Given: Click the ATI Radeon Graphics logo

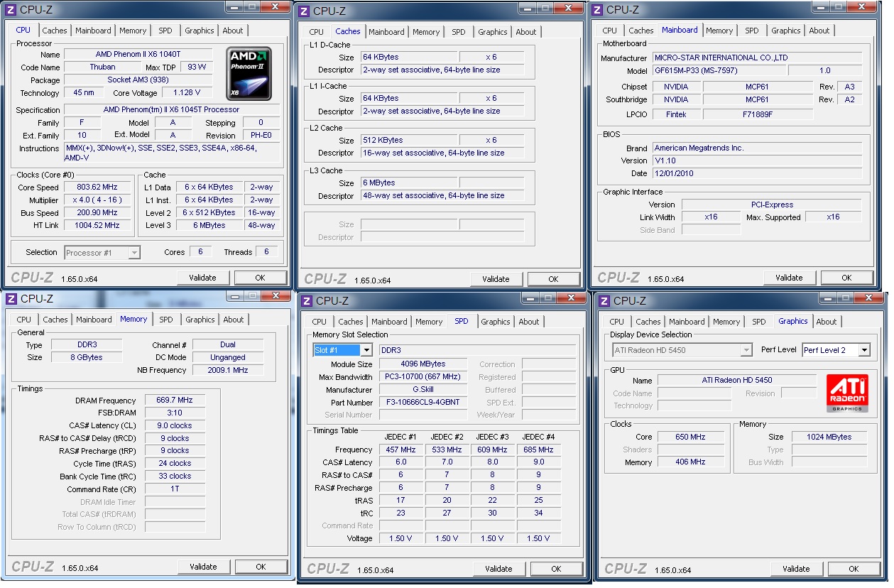Looking at the screenshot, I should pos(847,394).
